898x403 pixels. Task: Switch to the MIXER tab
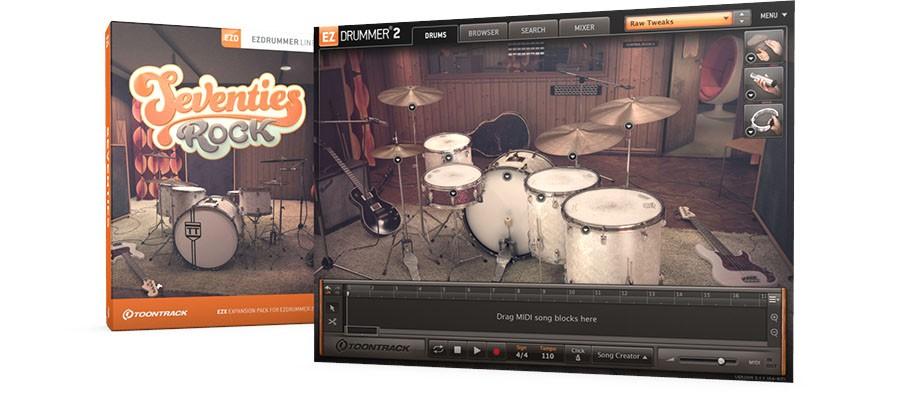coord(584,27)
